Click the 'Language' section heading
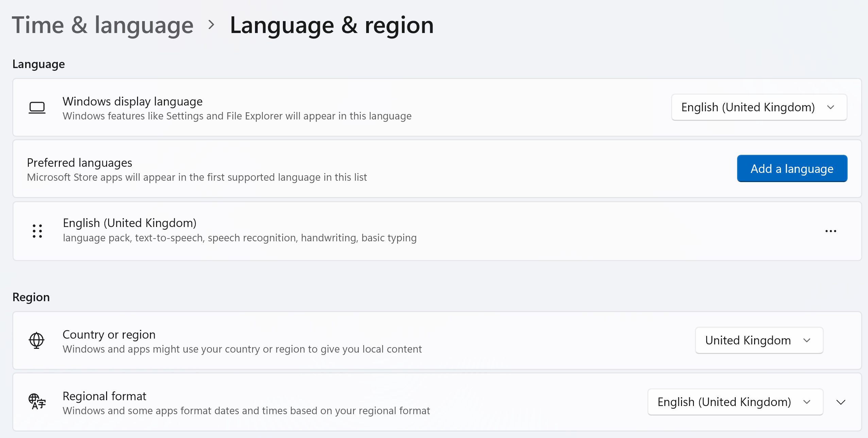The width and height of the screenshot is (868, 438). (x=38, y=64)
